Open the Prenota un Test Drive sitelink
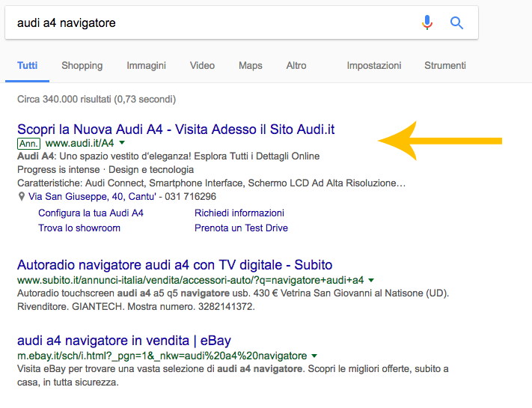This screenshot has width=532, height=408. [241, 228]
